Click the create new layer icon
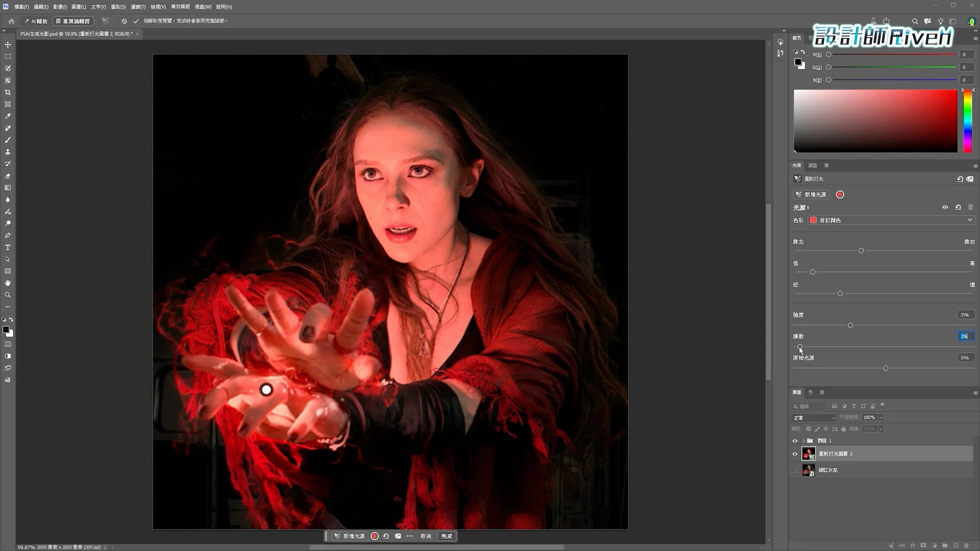980x551 pixels. click(x=955, y=545)
